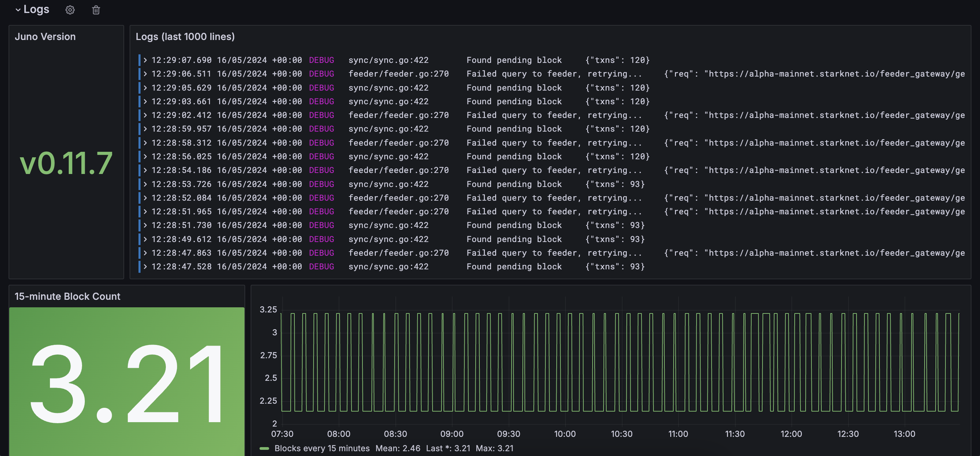The width and height of the screenshot is (980, 456).
Task: Expand log line at 12:29:06.511
Action: coord(145,74)
